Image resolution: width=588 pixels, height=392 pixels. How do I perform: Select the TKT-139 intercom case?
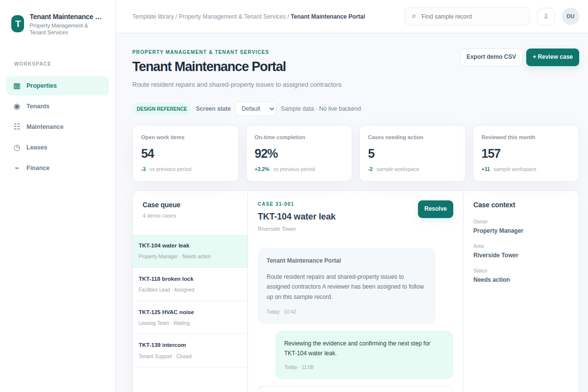(190, 351)
